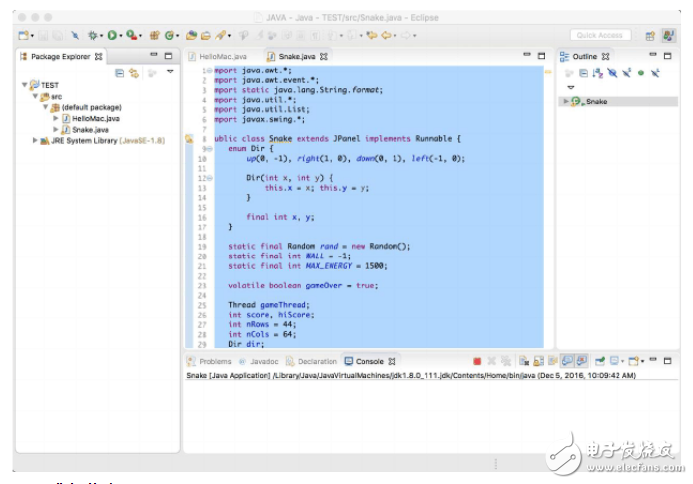Click the Search flashlight icon
The height and width of the screenshot is (484, 693).
click(x=220, y=35)
